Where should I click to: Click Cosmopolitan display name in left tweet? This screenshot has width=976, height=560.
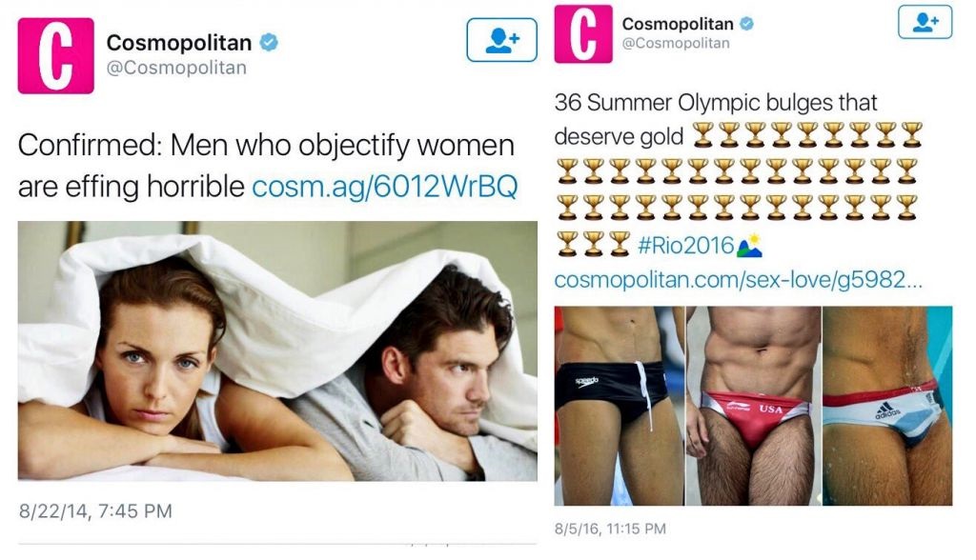(179, 42)
